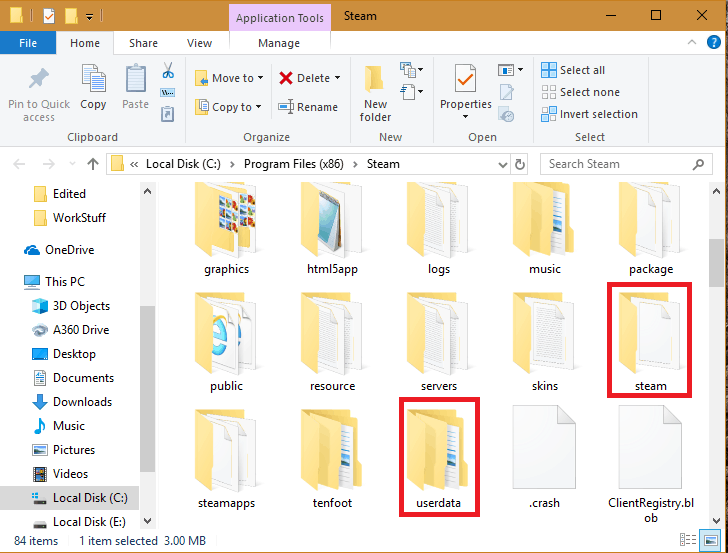Click Invert selection

pyautogui.click(x=590, y=114)
